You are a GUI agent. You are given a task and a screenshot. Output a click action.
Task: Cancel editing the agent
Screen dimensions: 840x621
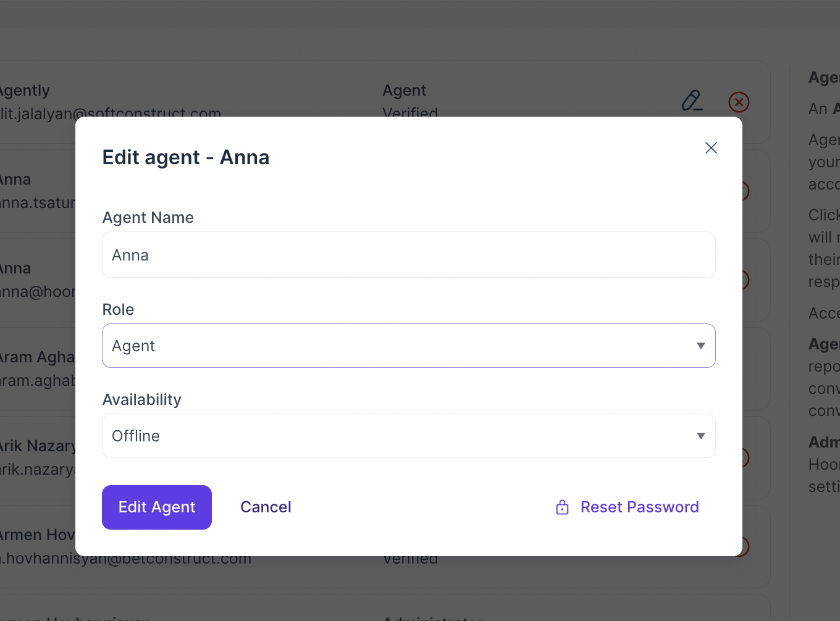coord(266,507)
